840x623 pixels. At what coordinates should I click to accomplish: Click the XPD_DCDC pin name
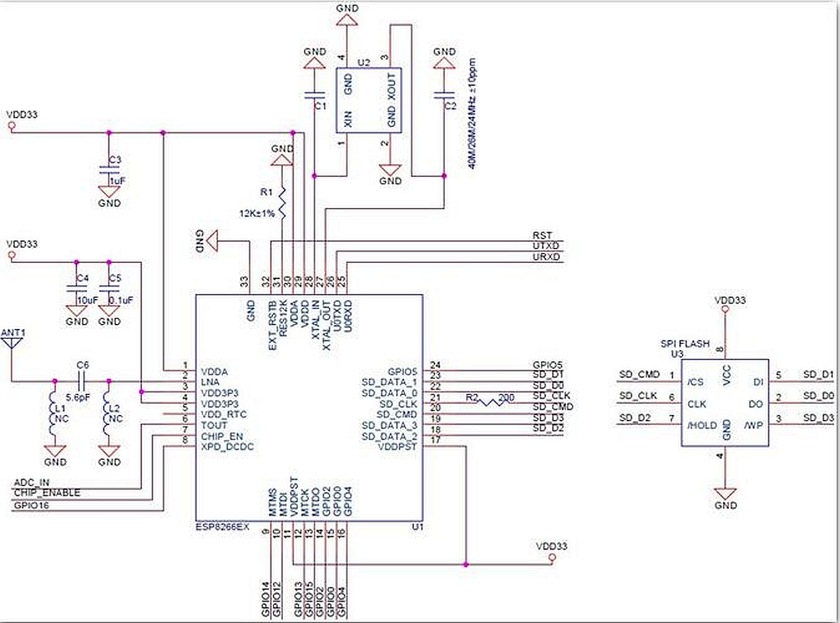pos(227,447)
